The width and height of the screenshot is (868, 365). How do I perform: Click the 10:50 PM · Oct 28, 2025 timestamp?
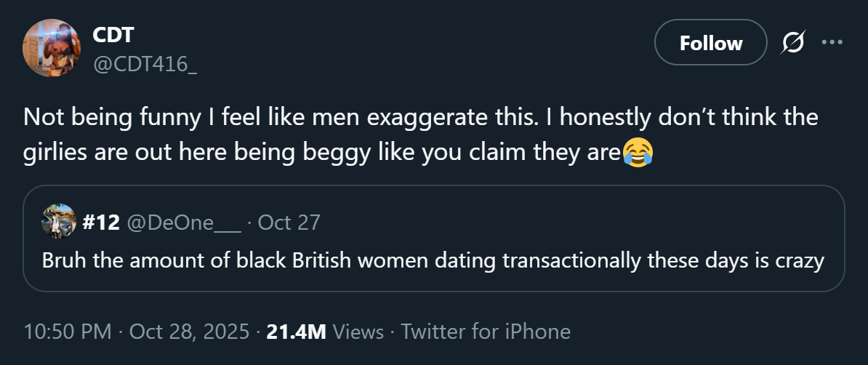(x=136, y=332)
